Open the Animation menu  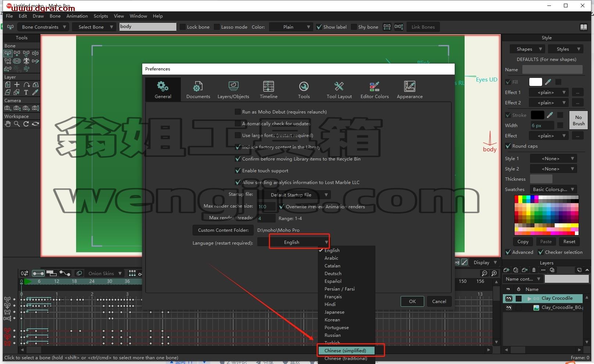[77, 16]
